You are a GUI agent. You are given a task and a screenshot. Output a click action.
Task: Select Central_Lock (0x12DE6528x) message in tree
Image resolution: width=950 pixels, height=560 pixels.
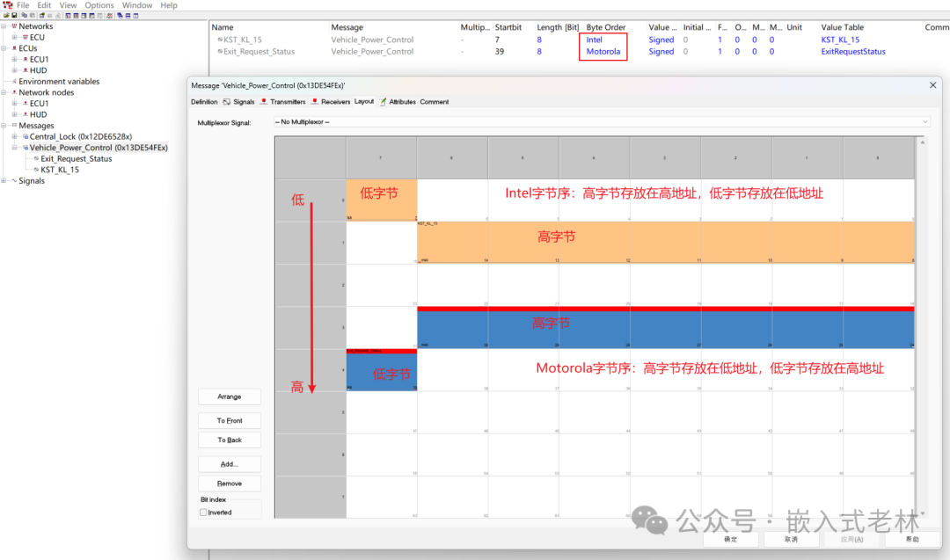point(81,136)
